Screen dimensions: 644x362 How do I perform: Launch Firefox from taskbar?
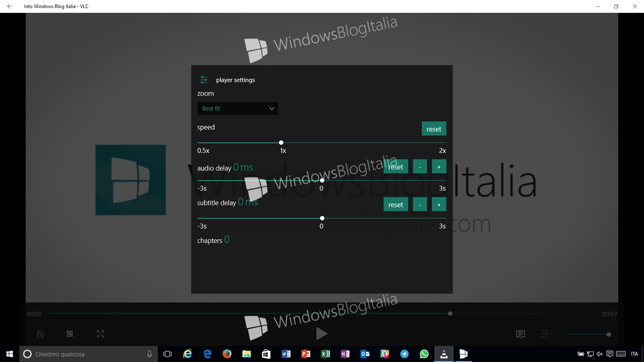(x=227, y=354)
